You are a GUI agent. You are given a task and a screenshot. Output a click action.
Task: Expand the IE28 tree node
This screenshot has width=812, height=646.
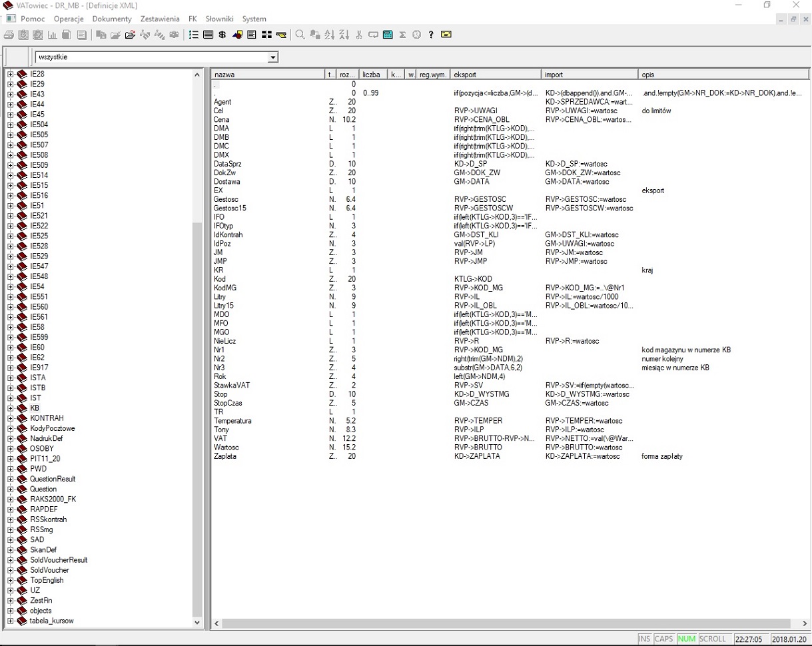(11, 74)
